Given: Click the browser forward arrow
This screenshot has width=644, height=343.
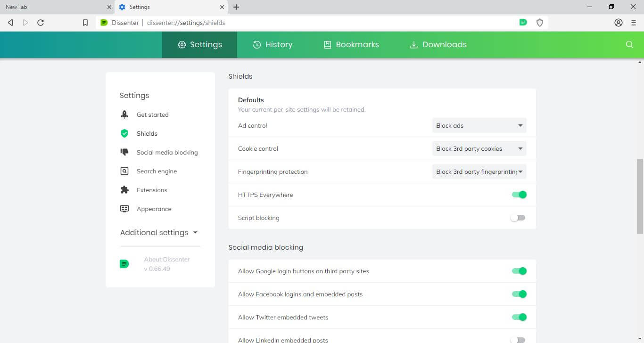Looking at the screenshot, I should tap(25, 23).
